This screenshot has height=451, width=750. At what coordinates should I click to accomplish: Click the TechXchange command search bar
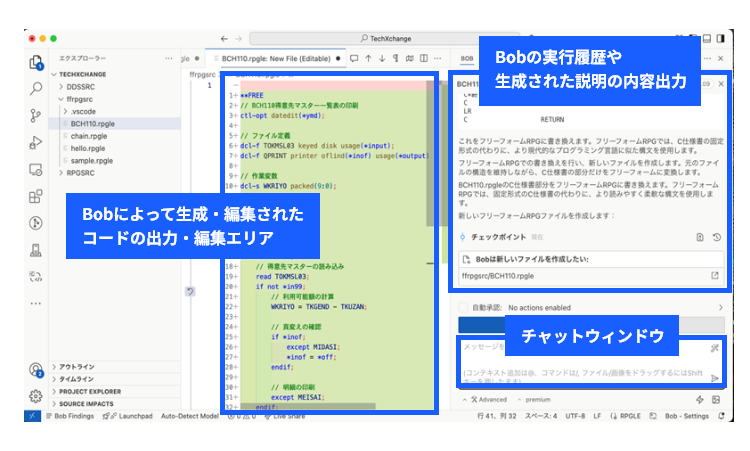(x=384, y=39)
